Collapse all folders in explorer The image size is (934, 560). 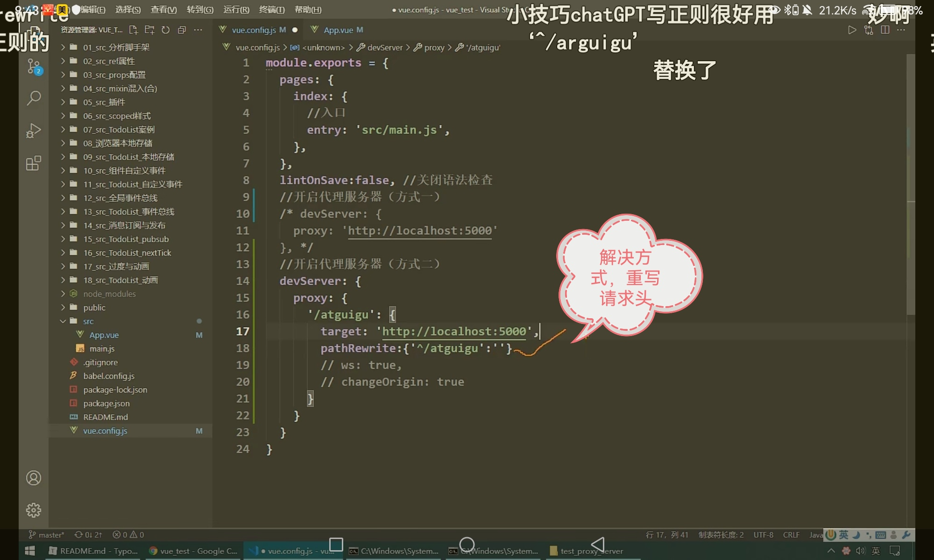[182, 30]
